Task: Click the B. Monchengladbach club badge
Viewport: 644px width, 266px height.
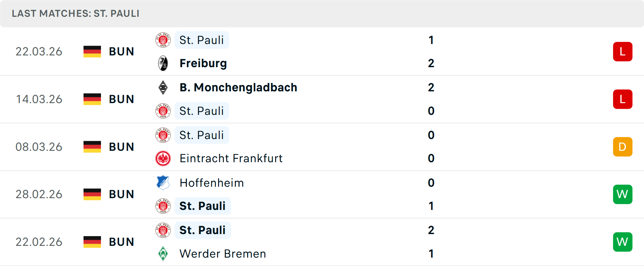Action: pyautogui.click(x=163, y=87)
